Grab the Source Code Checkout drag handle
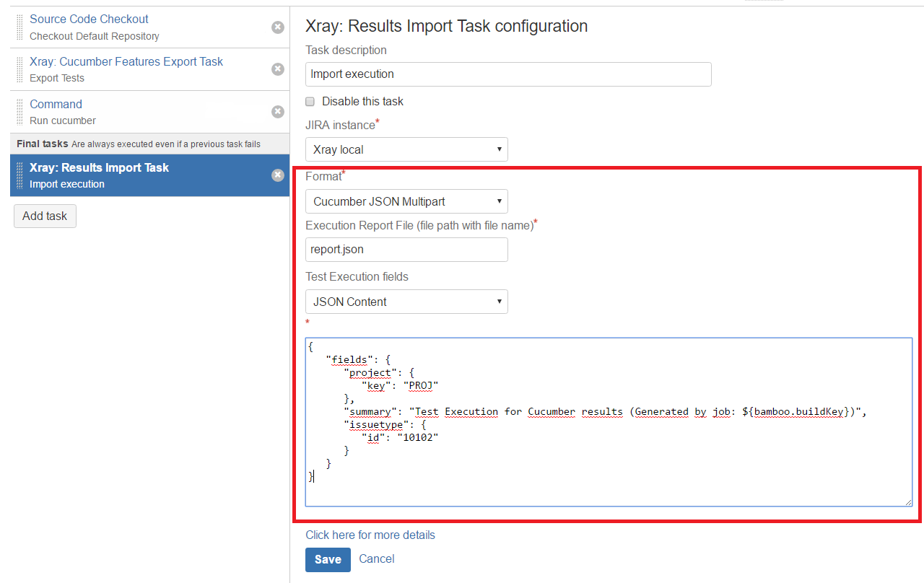Viewport: 924px width, 583px height. point(19,27)
